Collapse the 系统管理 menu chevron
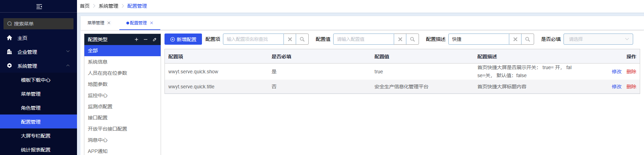Image resolution: width=644 pixels, height=155 pixels. point(68,66)
